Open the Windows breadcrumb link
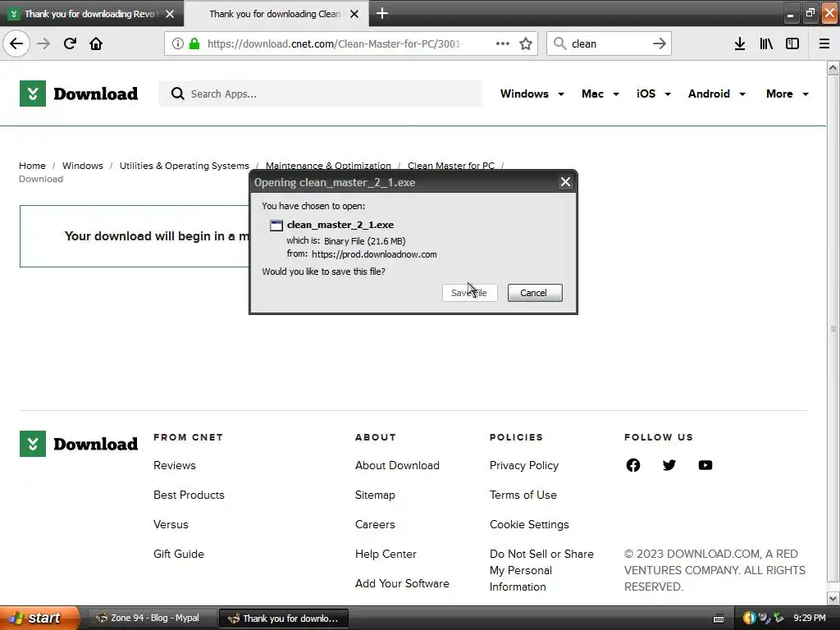 [x=83, y=166]
